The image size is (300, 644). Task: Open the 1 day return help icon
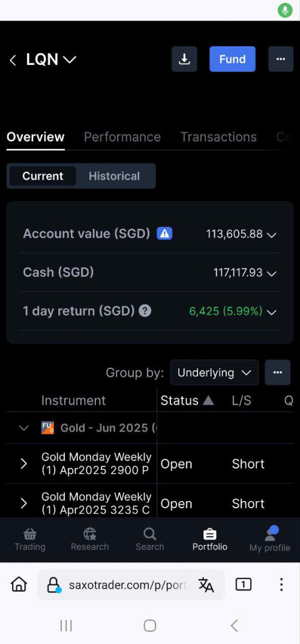click(145, 311)
